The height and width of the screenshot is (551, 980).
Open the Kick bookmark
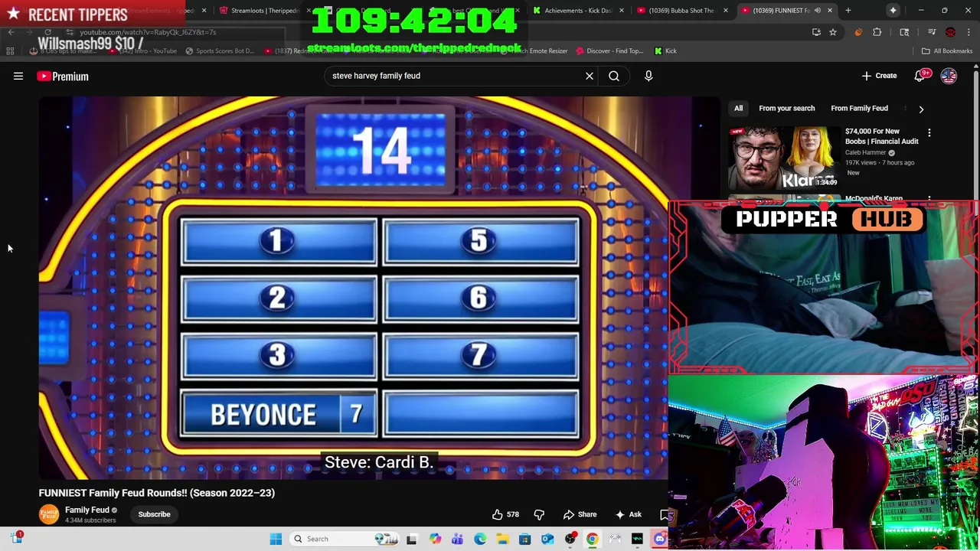665,51
